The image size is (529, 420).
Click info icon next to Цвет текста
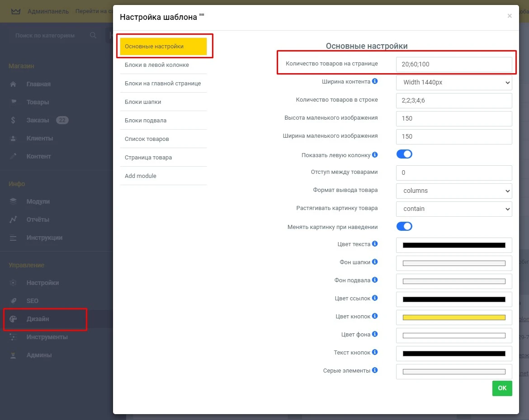click(375, 244)
